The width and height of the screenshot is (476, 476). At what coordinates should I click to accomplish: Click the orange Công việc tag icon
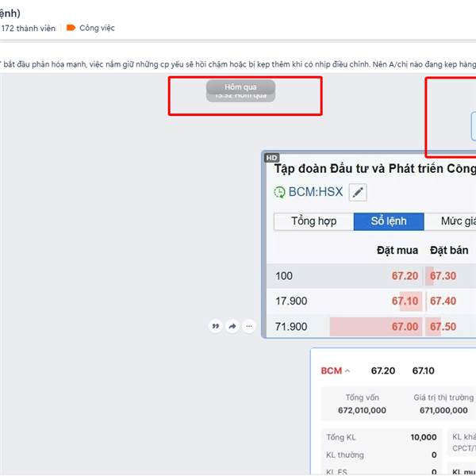point(71,28)
